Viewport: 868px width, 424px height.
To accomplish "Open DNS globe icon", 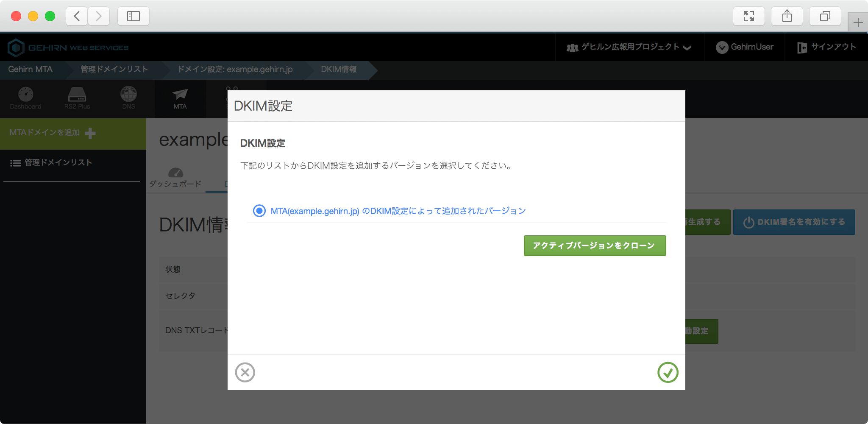I will click(128, 98).
